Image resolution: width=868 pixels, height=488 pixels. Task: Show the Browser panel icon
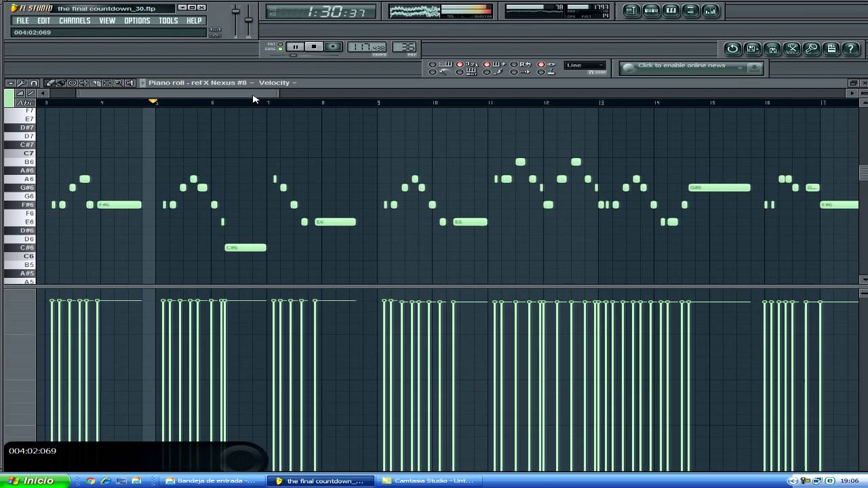pyautogui.click(x=690, y=10)
